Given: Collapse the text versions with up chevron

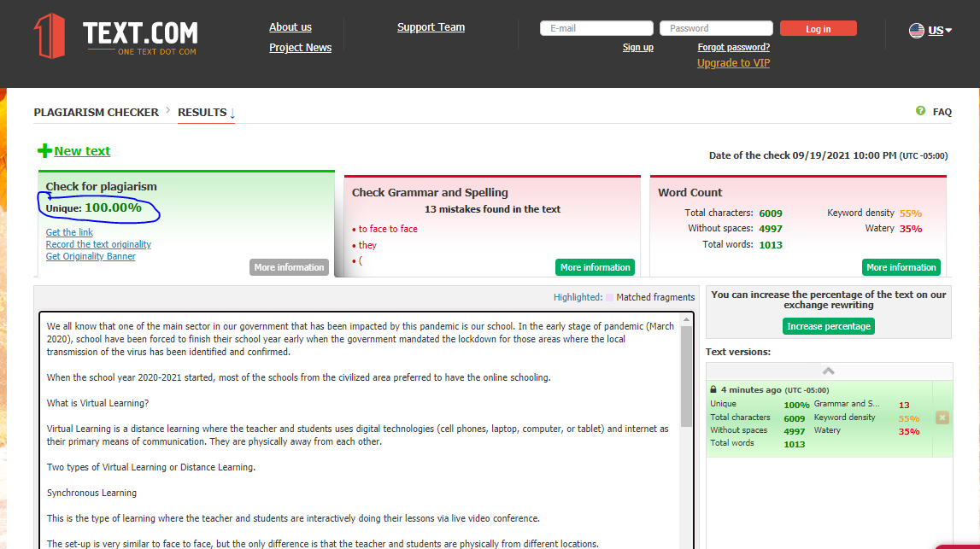Looking at the screenshot, I should (829, 371).
